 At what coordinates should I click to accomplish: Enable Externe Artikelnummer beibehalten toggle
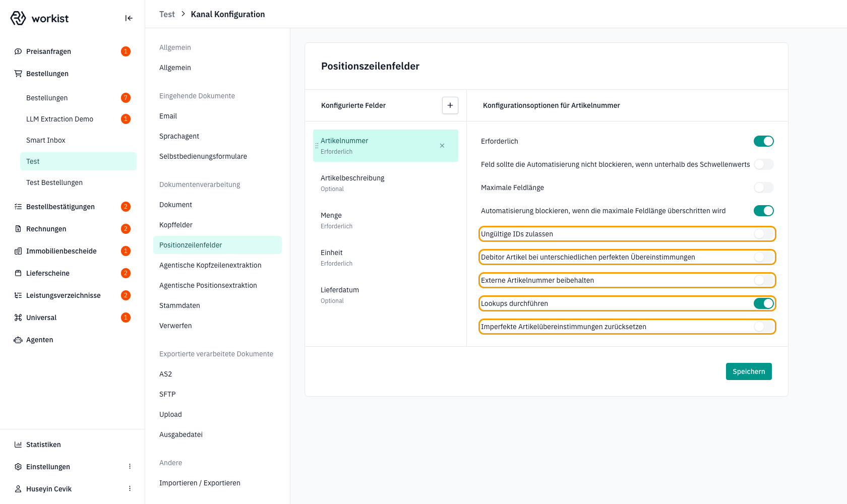(764, 280)
